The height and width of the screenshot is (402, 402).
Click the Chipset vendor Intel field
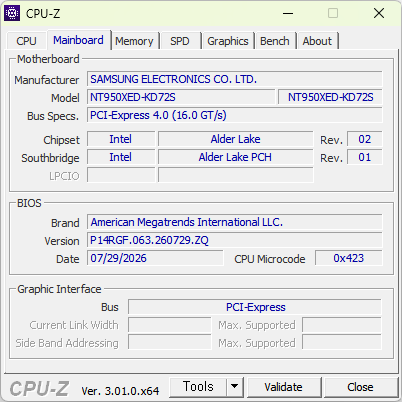click(x=121, y=139)
